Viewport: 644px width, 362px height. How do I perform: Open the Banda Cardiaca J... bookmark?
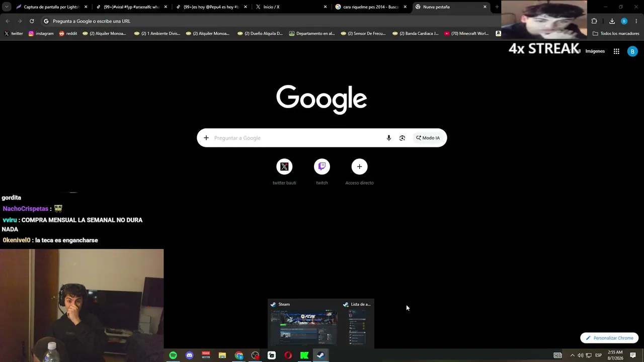tap(415, 34)
